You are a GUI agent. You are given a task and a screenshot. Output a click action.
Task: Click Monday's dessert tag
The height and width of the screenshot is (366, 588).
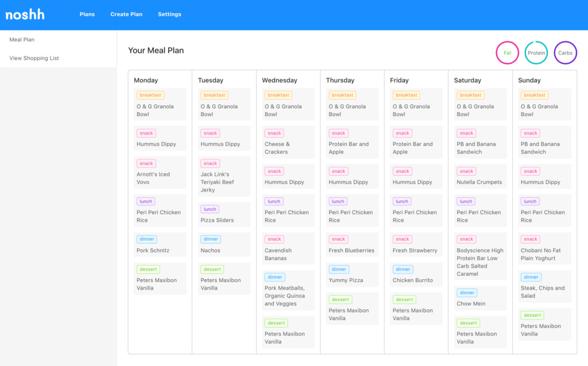[x=148, y=269]
